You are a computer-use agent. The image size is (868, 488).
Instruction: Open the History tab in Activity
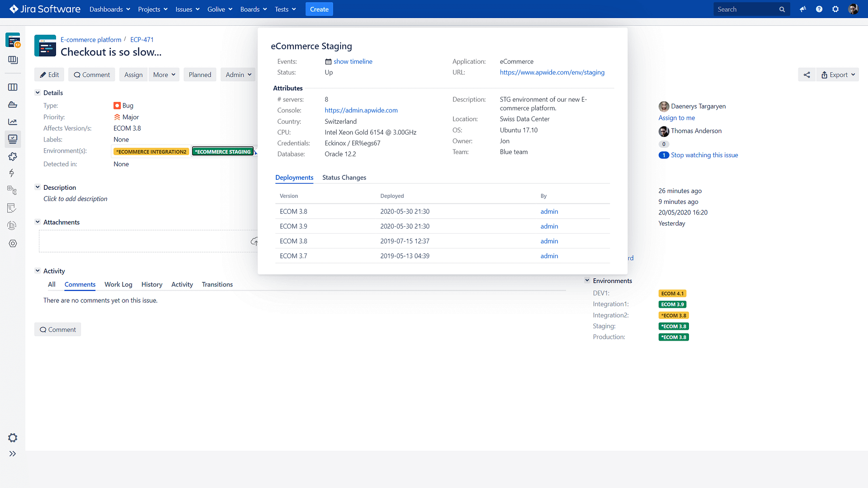coord(151,284)
